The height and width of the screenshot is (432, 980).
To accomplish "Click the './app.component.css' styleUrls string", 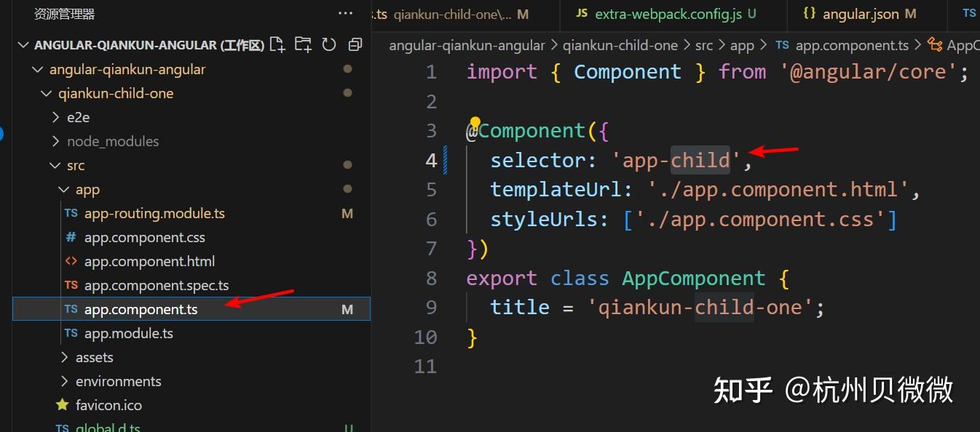I will [760, 220].
